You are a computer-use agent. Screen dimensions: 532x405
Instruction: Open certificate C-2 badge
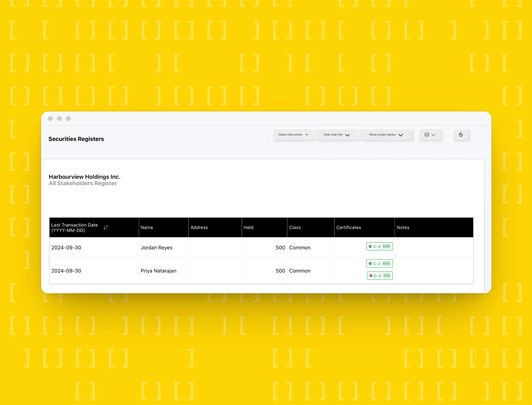click(x=379, y=264)
